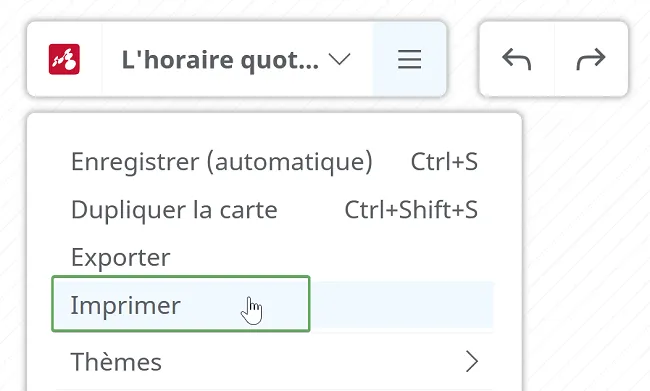Open the Thèmes menu entry

pos(274,362)
